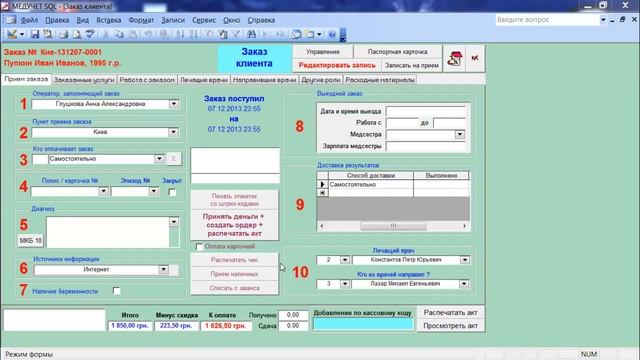Click the Help question mark toolbar icon
Screen dimensions: 640x360
tap(332, 34)
